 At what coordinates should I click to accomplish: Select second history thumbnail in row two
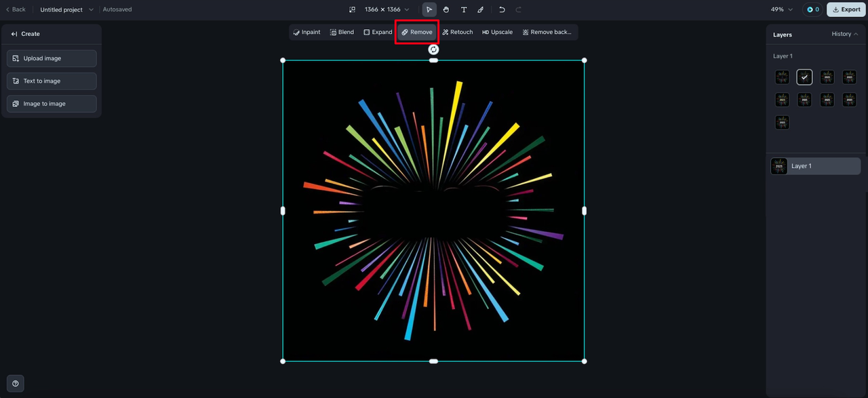(x=804, y=100)
